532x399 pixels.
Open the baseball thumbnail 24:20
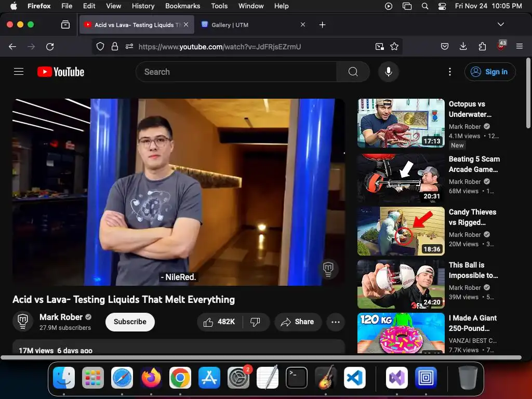click(401, 284)
